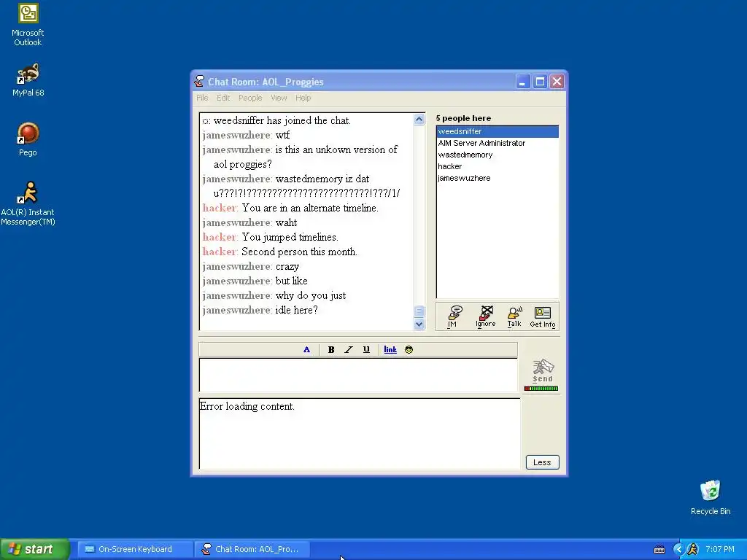Toggle italic formatting
This screenshot has width=747, height=560.
(x=349, y=349)
